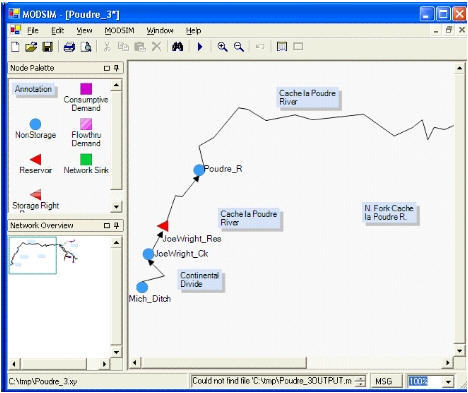The width and height of the screenshot is (468, 393).
Task: Close the Poudre_3 document window
Action: point(462,30)
